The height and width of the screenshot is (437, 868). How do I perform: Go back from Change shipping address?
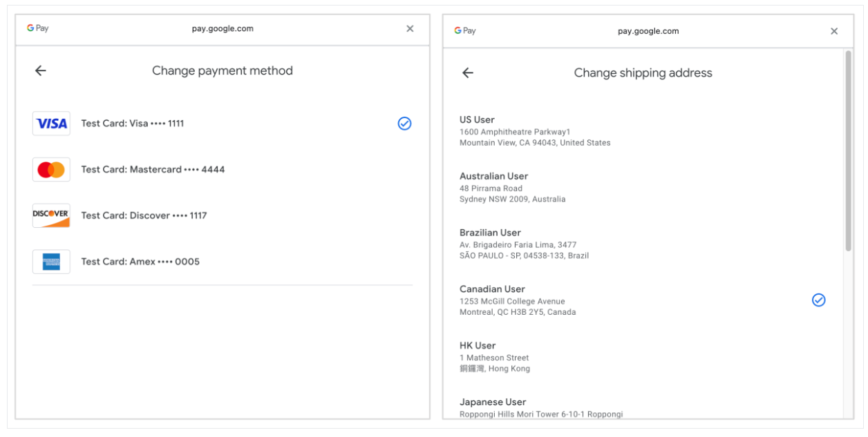(x=468, y=73)
